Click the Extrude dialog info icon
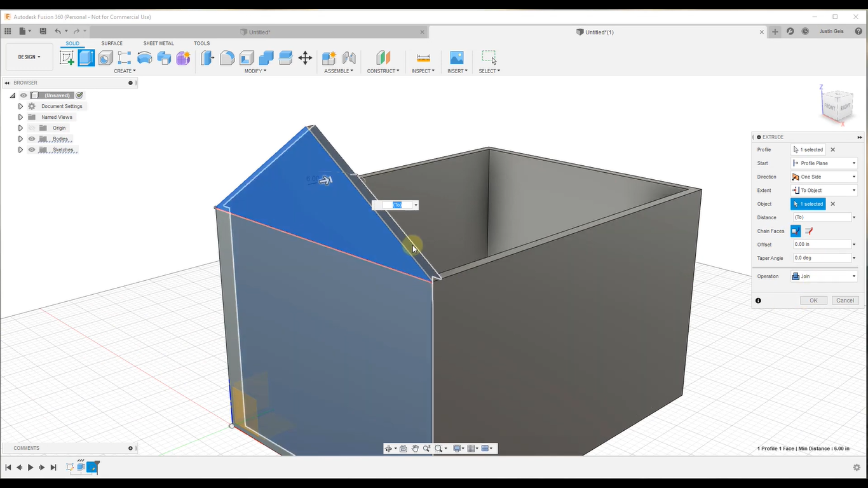This screenshot has width=868, height=488. click(x=758, y=301)
